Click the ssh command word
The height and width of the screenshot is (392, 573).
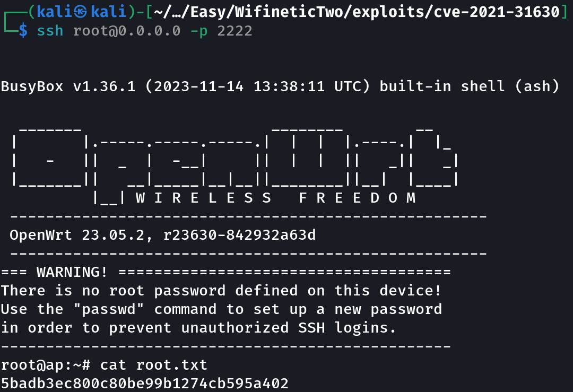[x=50, y=31]
